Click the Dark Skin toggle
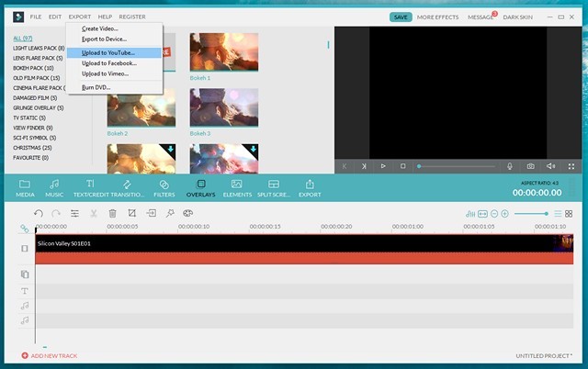This screenshot has width=588, height=369. click(x=517, y=17)
